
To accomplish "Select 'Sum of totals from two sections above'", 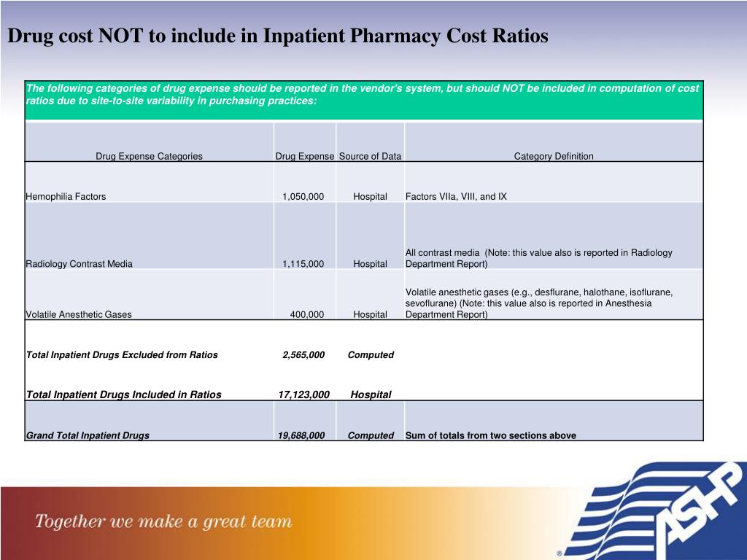I will (x=491, y=435).
